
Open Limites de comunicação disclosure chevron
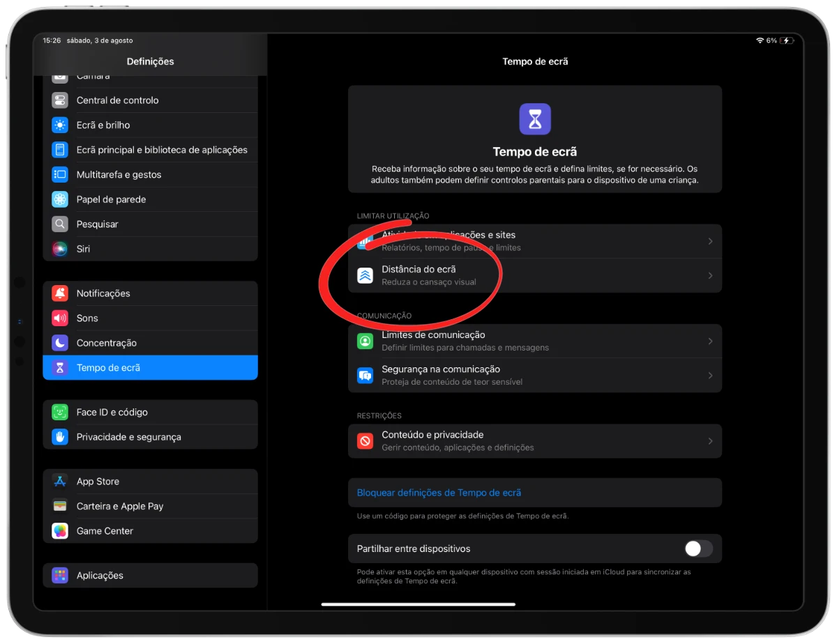[710, 341]
